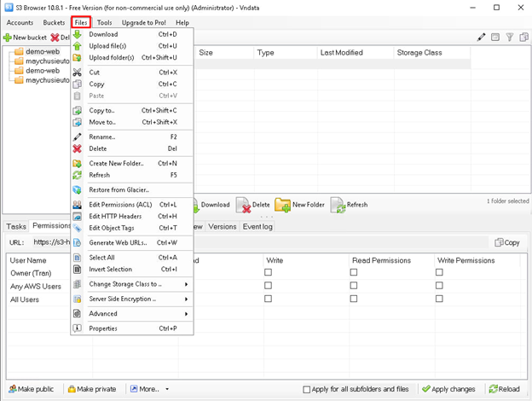Check Read Permissions for All Users
Image resolution: width=532 pixels, height=401 pixels.
[354, 299]
